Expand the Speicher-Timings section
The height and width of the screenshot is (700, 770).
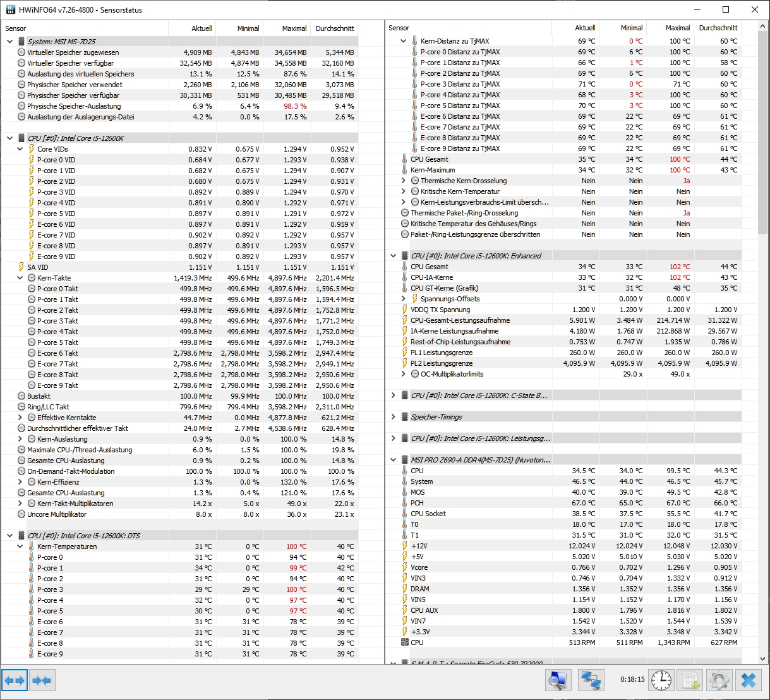(x=394, y=417)
